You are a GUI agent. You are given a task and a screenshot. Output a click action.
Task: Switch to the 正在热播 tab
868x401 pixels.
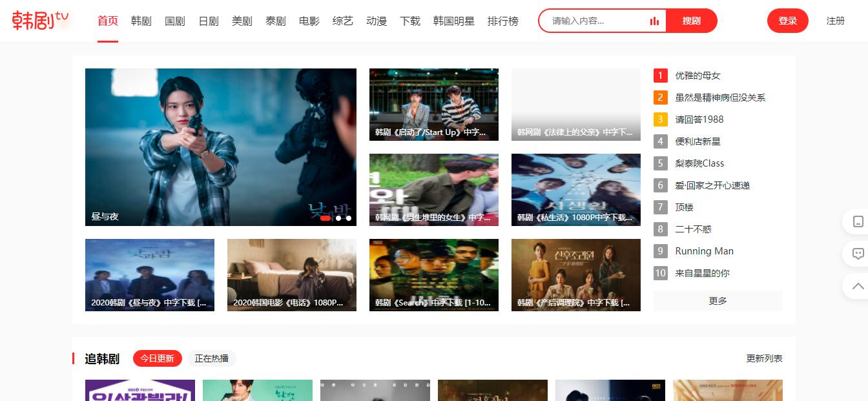[x=212, y=358]
